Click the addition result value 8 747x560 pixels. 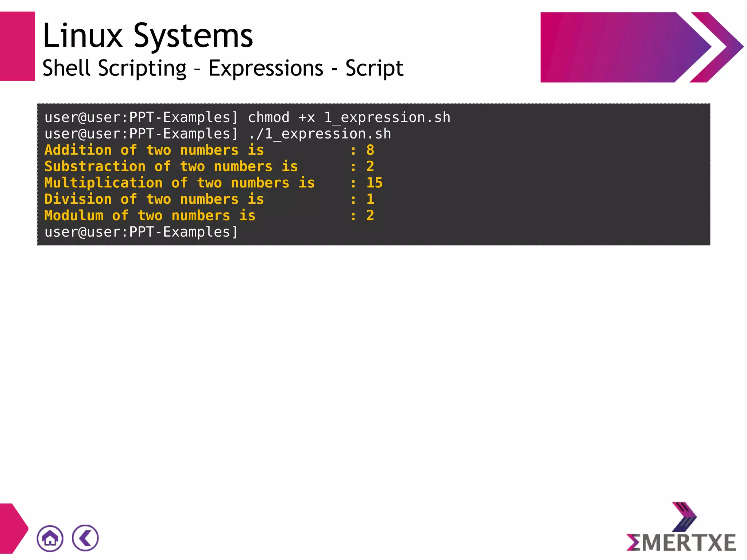tap(370, 150)
